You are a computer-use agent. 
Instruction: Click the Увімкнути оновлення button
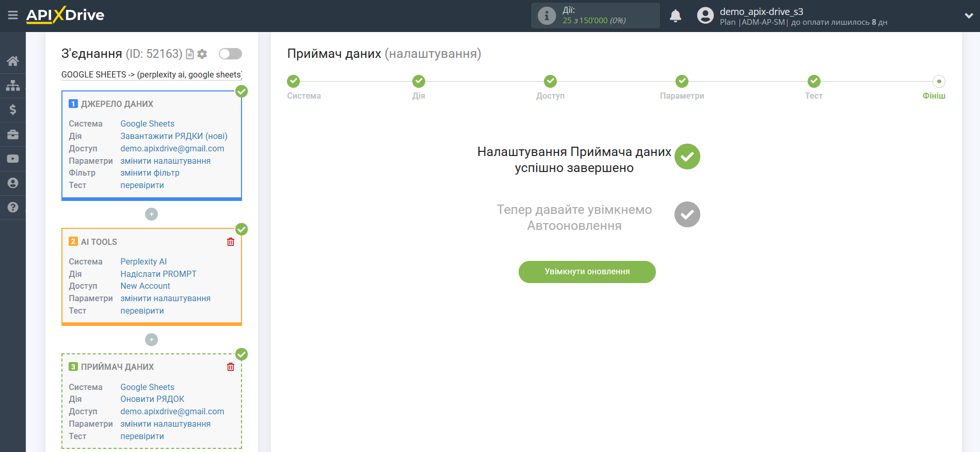click(x=587, y=272)
